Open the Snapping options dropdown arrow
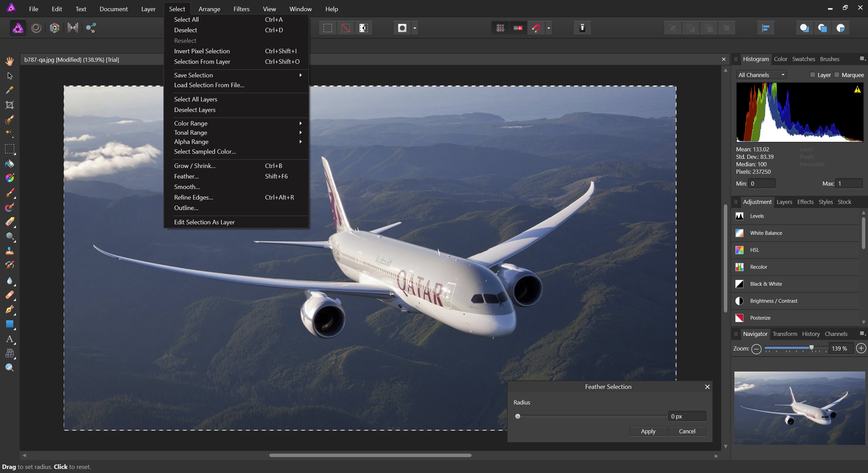This screenshot has height=473, width=868. click(548, 28)
